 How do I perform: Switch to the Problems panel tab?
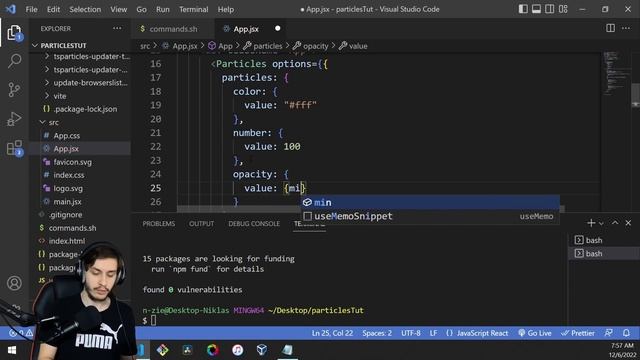(x=159, y=223)
